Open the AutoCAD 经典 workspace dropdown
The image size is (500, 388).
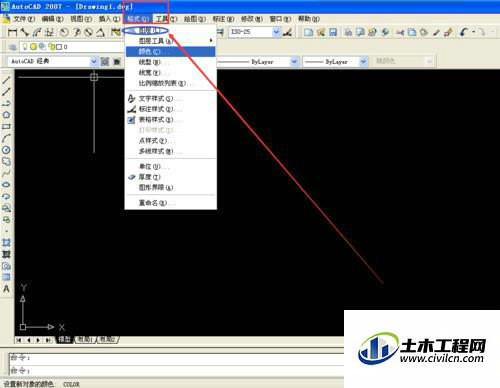click(94, 61)
